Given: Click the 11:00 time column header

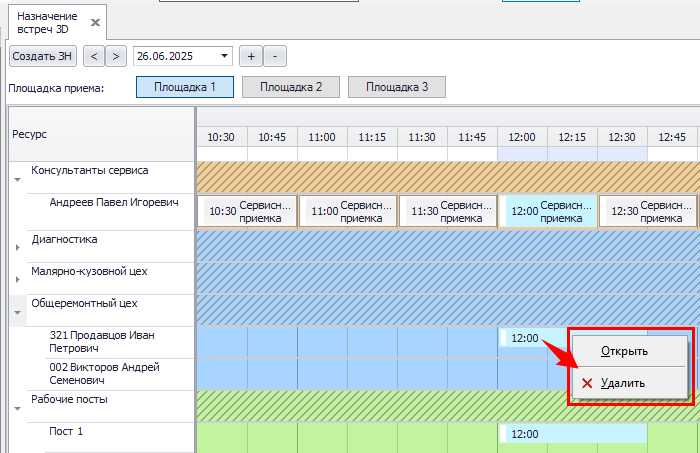Looking at the screenshot, I should 322,137.
